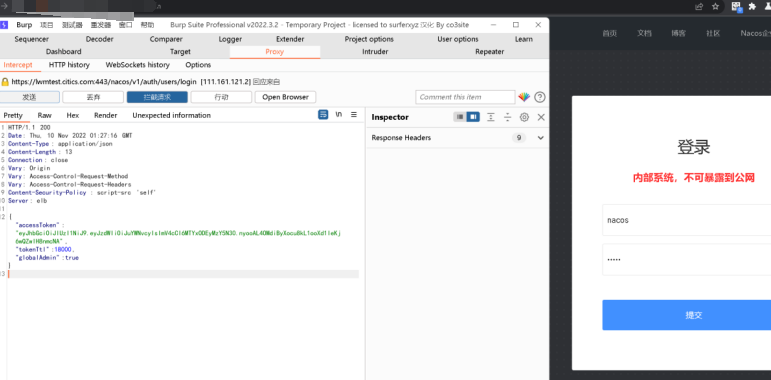
Task: Open the help question mark icon
Action: [540, 97]
